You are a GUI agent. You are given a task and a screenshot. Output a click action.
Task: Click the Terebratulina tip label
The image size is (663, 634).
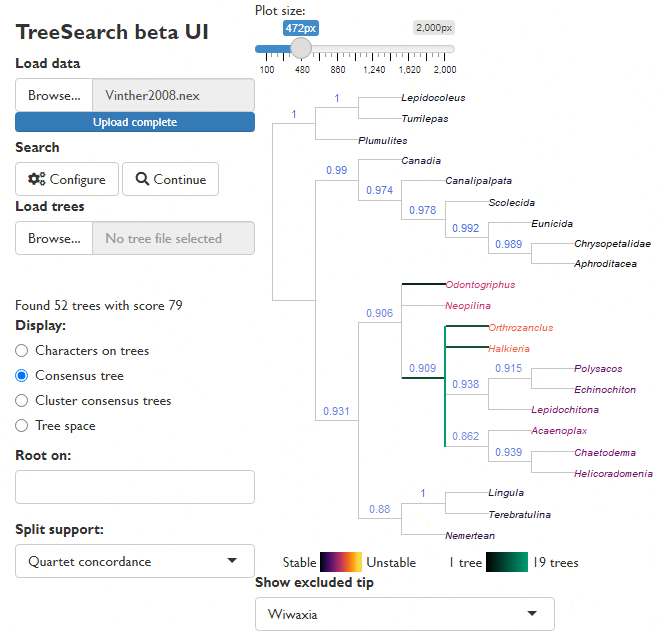pyautogui.click(x=520, y=515)
